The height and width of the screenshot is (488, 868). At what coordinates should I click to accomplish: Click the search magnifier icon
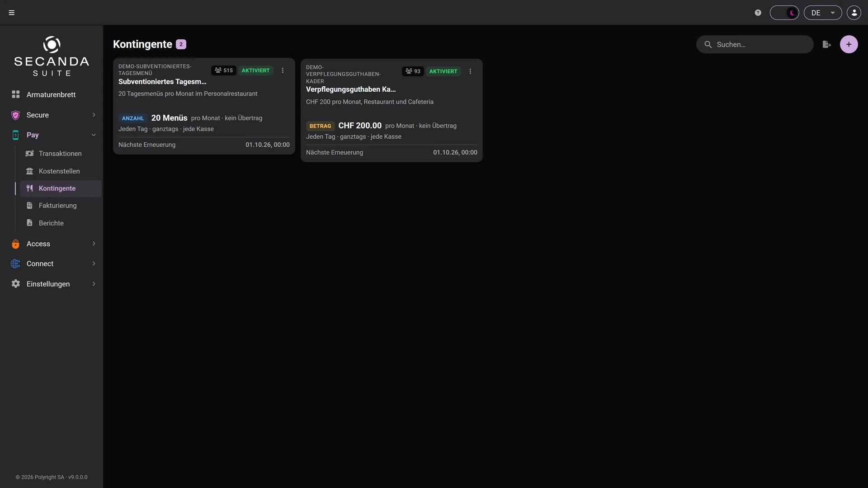click(708, 44)
